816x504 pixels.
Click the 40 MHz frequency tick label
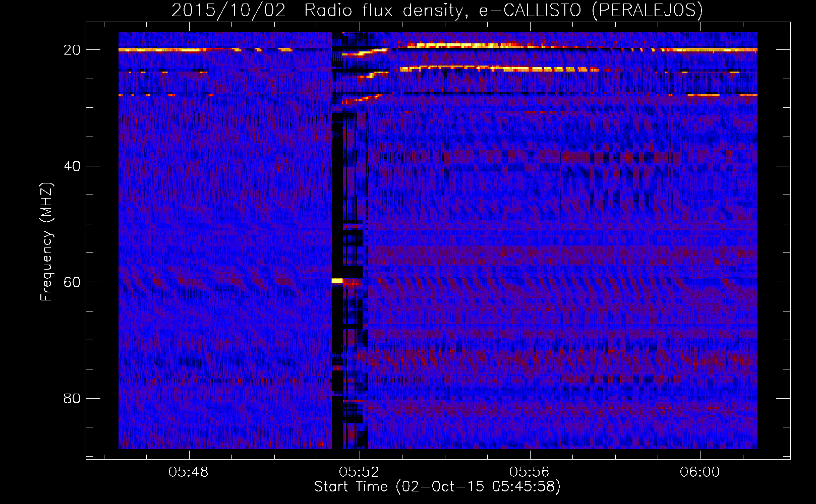click(x=72, y=166)
